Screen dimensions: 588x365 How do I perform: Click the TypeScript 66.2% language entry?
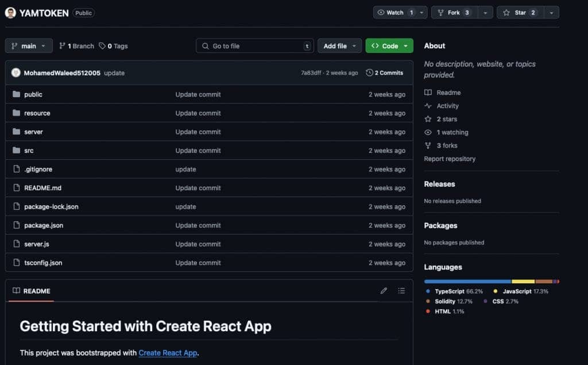pos(455,291)
